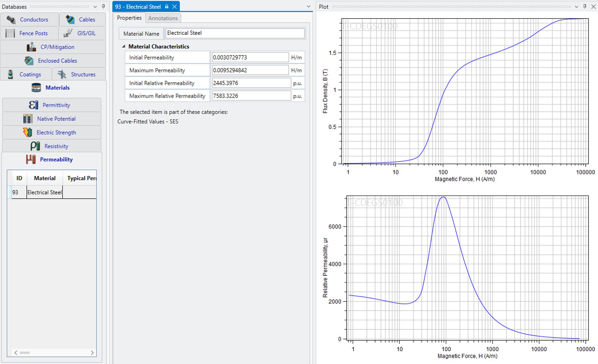Image resolution: width=598 pixels, height=364 pixels.
Task: Open the Permittivity materials list
Action: click(52, 105)
